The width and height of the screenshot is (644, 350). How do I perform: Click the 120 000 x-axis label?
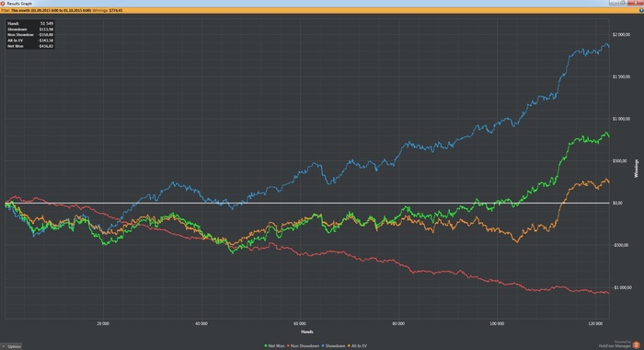595,323
